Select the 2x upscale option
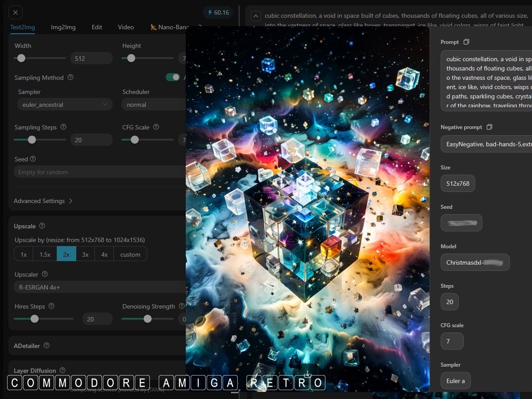532x399 pixels. coord(66,254)
